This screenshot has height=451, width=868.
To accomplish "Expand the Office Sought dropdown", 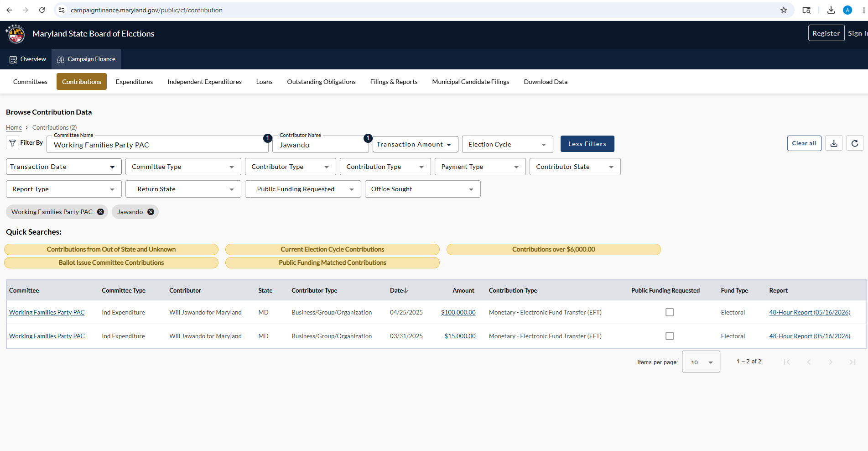I will (423, 189).
